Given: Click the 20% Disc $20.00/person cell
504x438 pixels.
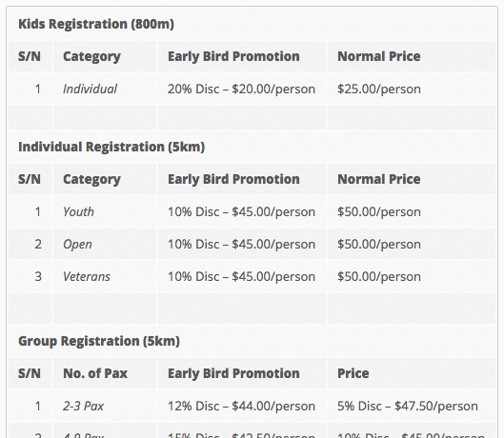Looking at the screenshot, I should (x=241, y=89).
